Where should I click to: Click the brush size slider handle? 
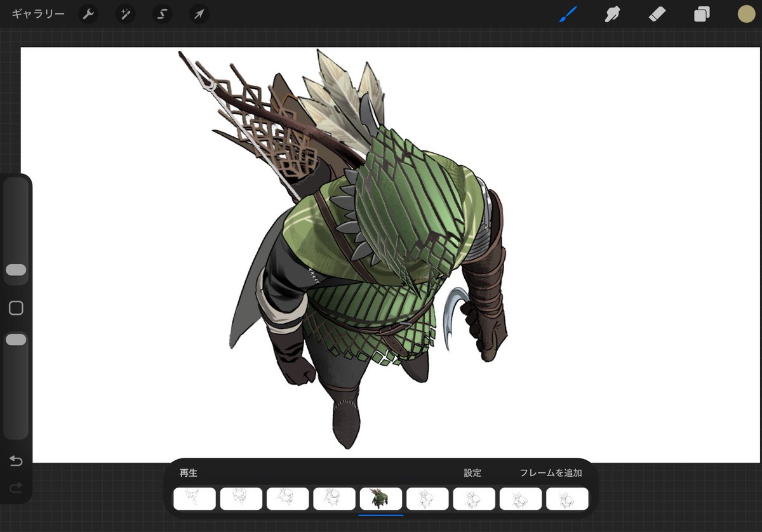(16, 270)
